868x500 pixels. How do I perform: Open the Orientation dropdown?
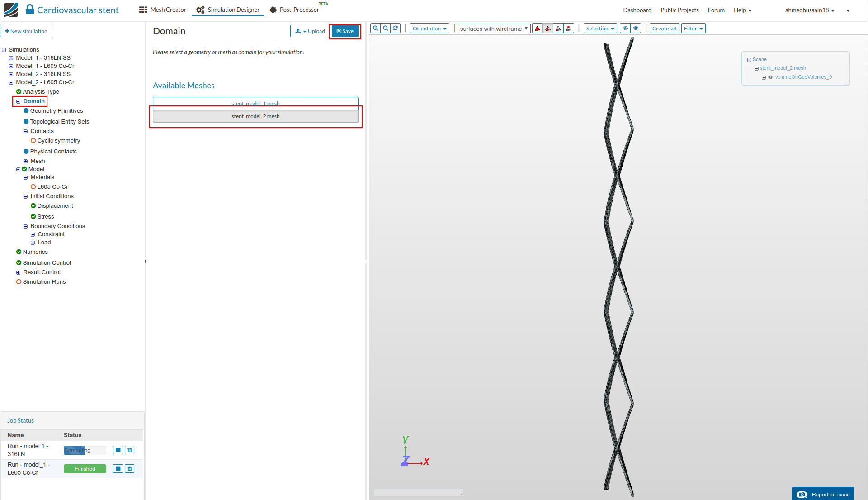point(429,29)
